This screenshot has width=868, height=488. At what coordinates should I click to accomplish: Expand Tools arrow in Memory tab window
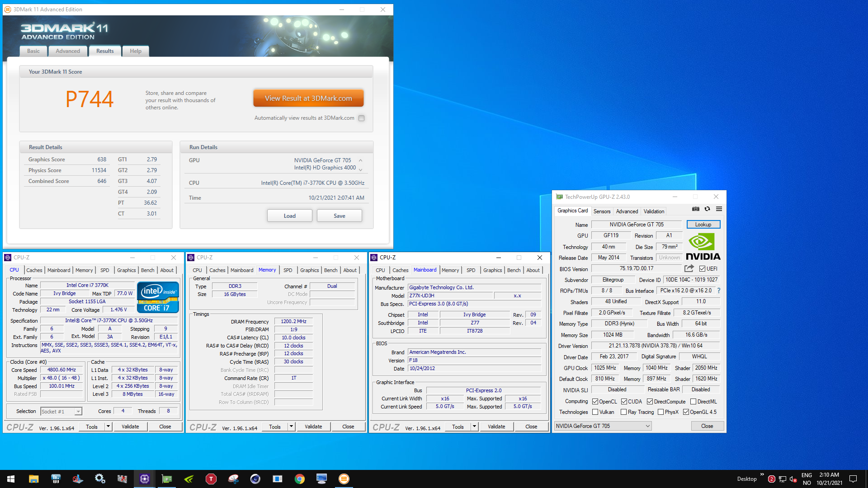[291, 427]
